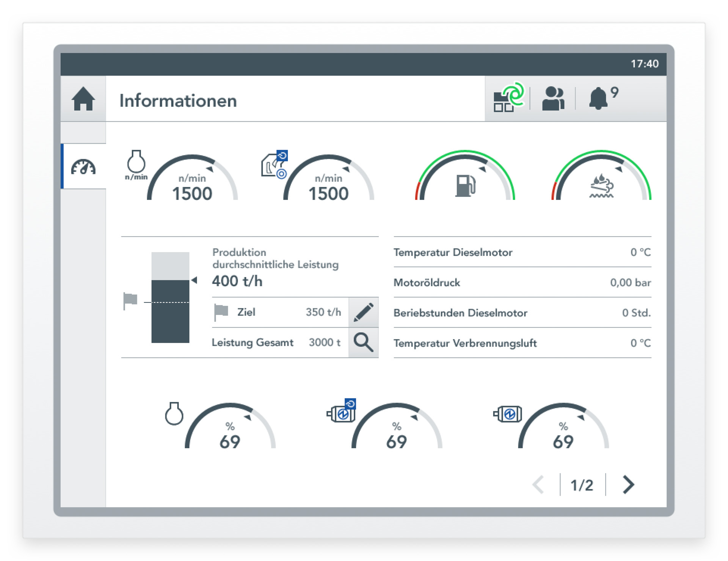Image resolution: width=728 pixels, height=561 pixels.
Task: Open the user accounts icon
Action: (x=553, y=99)
